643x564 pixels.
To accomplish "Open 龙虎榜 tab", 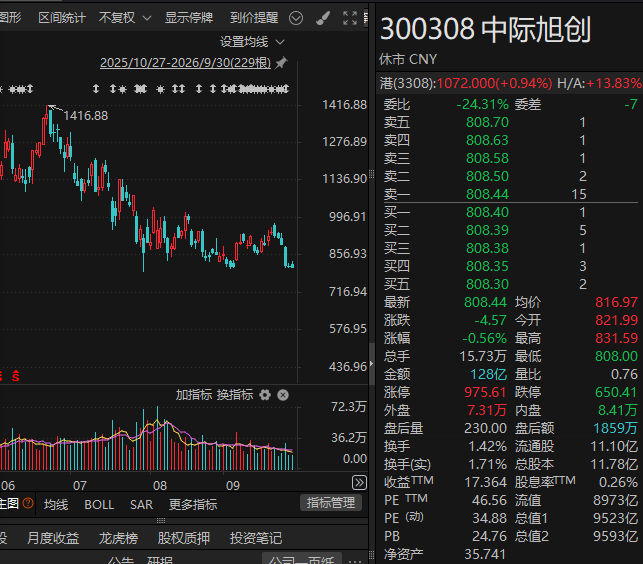I will [x=118, y=538].
